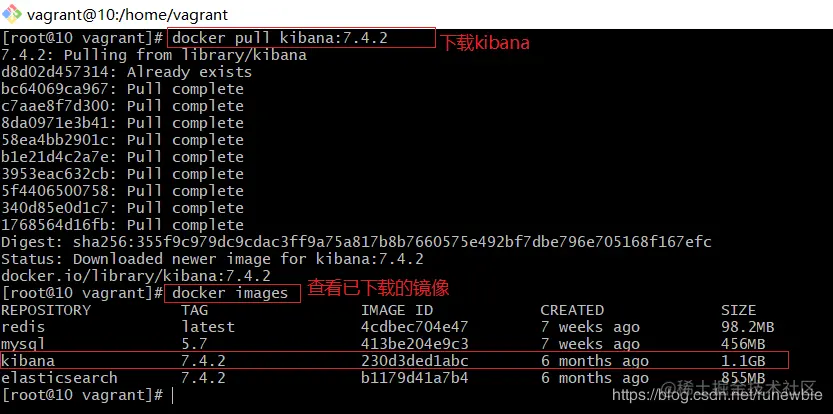Click the '340d85e0d1c7: Pull complete' line
This screenshot has width=833, height=414.
122,208
